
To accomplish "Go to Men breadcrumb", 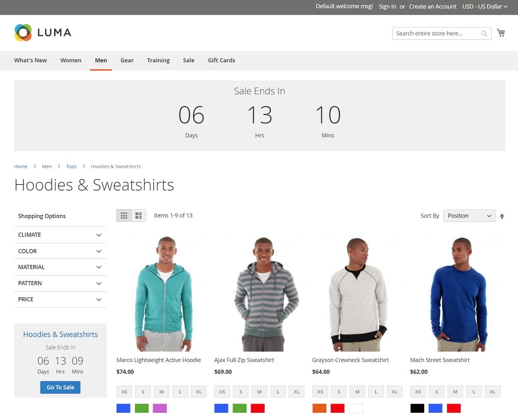I will 47,166.
